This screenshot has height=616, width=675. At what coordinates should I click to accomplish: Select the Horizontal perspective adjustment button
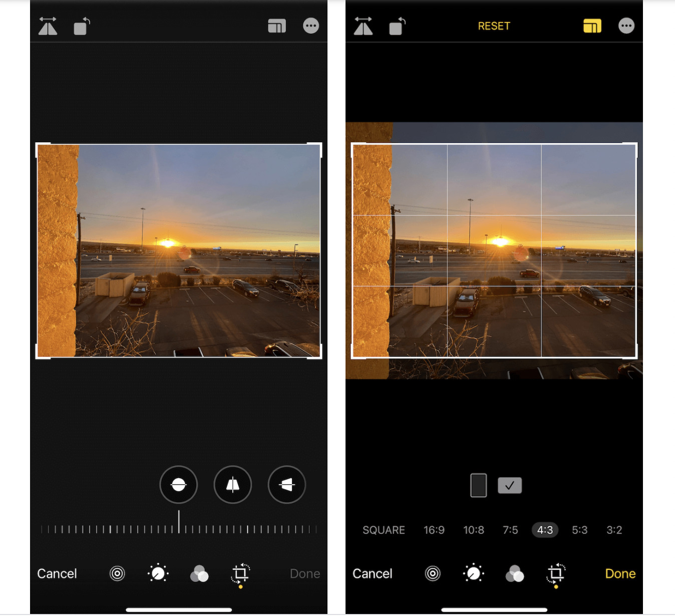(286, 484)
